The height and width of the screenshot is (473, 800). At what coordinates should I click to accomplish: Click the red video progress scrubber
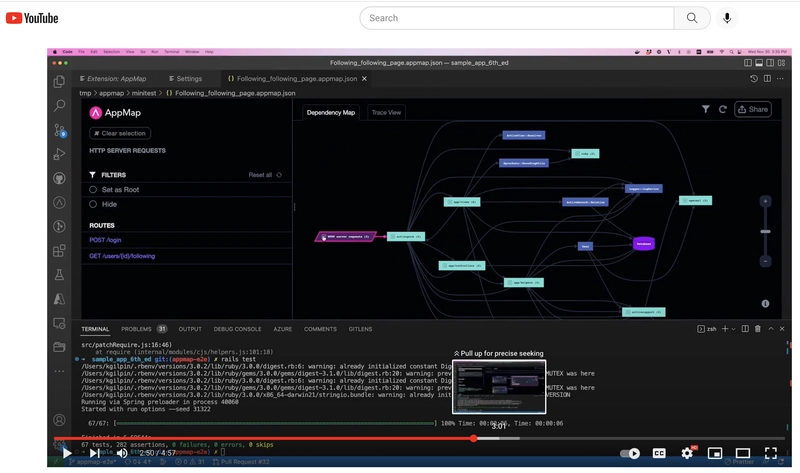click(474, 438)
